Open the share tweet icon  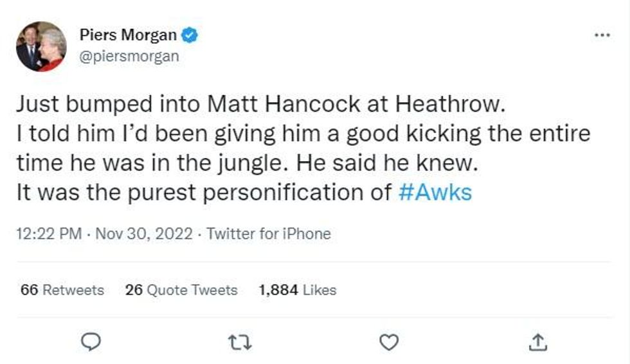pyautogui.click(x=536, y=343)
